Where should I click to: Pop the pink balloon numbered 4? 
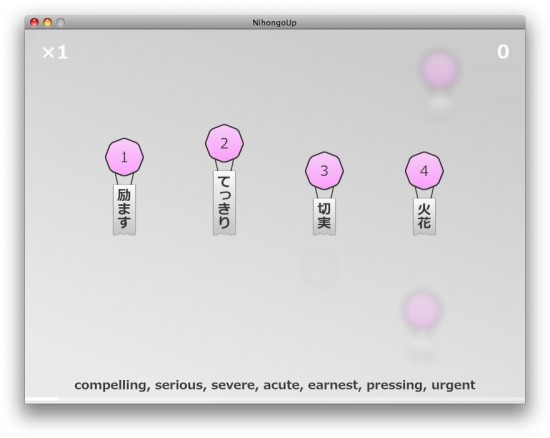coord(424,171)
